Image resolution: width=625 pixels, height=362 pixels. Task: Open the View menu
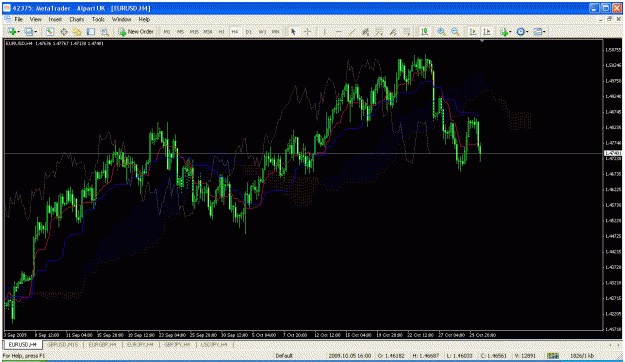[35, 19]
